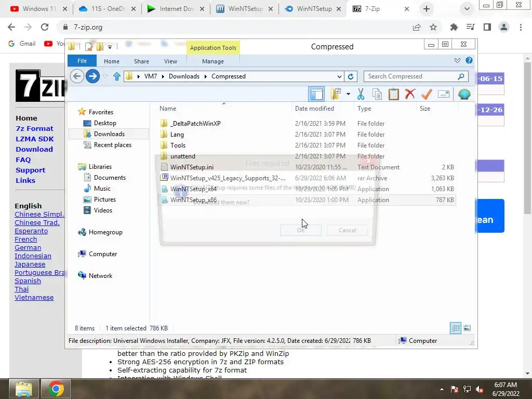Screen dimensions: 532x399
Task: Click Cancel in the Files required dialog
Action: click(347, 230)
